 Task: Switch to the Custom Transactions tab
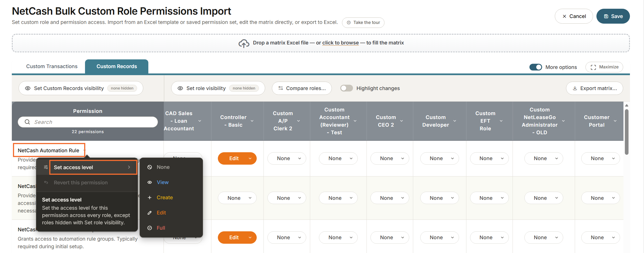tap(52, 66)
